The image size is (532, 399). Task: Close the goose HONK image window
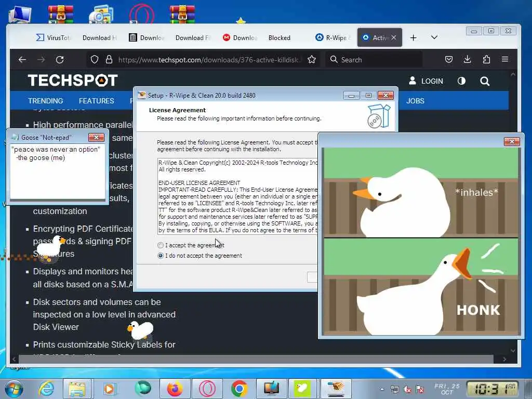coord(512,141)
